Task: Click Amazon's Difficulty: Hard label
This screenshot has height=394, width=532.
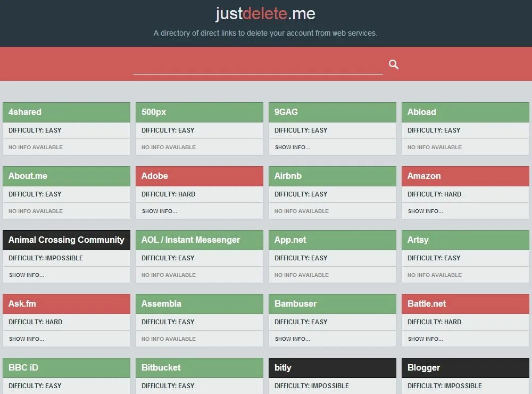Action: (434, 194)
